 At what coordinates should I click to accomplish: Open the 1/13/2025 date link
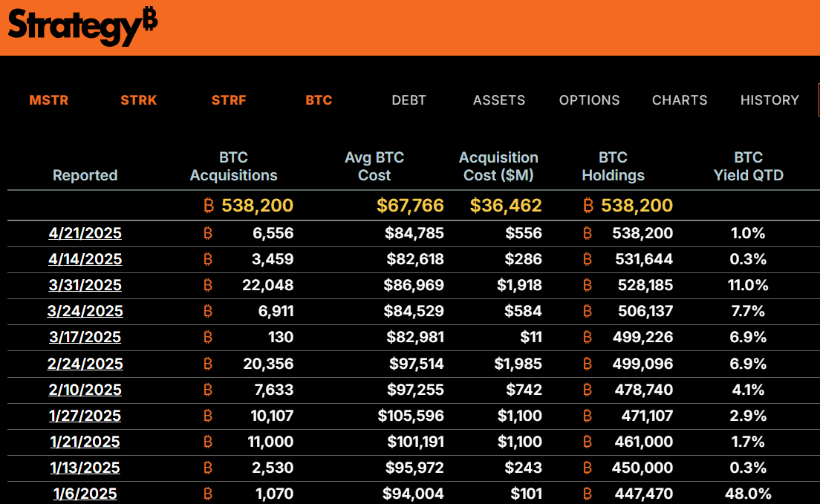point(85,468)
